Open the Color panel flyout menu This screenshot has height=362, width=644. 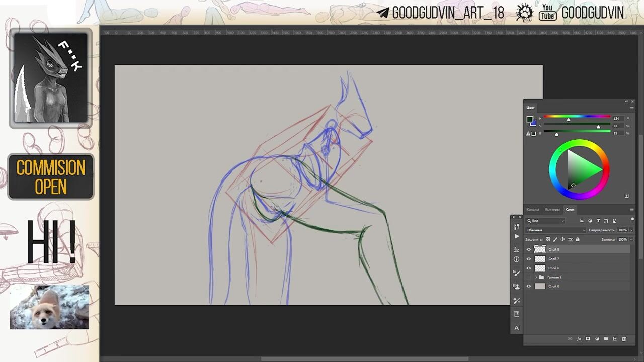click(632, 108)
